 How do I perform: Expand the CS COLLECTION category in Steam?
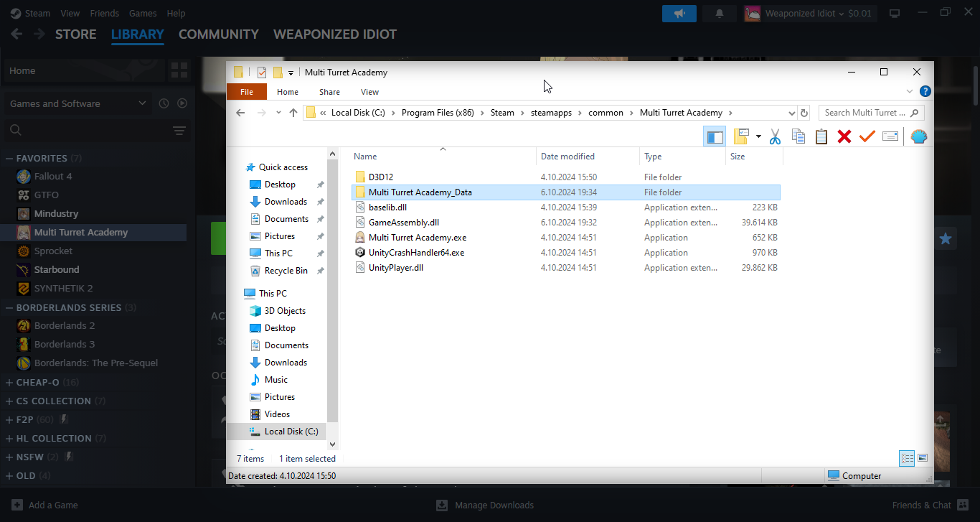[x=9, y=401]
